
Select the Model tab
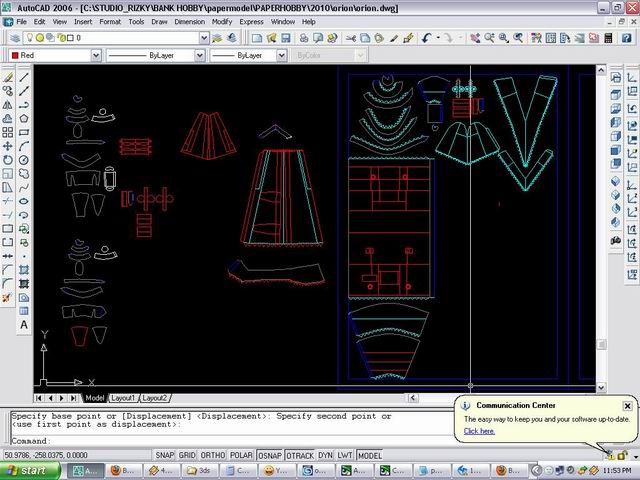[95, 398]
